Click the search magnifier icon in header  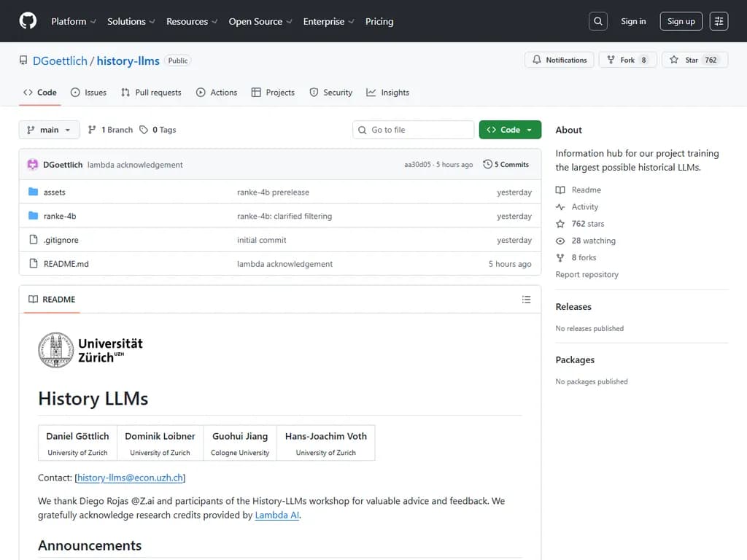click(x=598, y=21)
